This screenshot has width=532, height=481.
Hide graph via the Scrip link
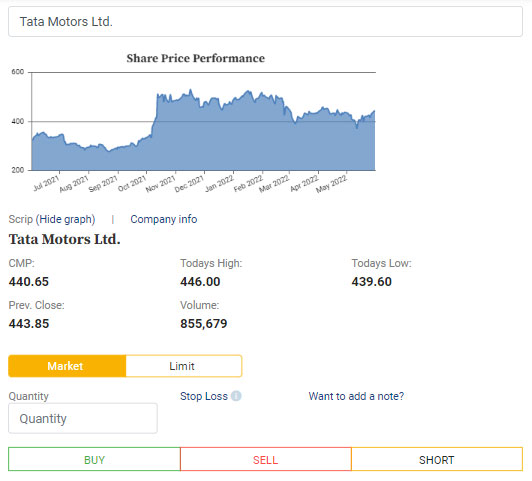pyautogui.click(x=67, y=219)
